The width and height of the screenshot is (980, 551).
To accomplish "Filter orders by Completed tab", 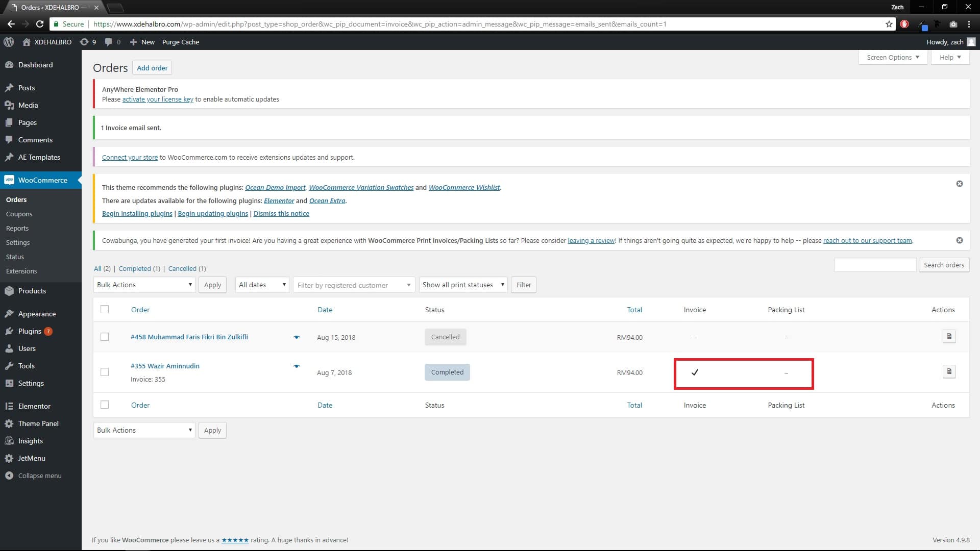I will point(135,268).
